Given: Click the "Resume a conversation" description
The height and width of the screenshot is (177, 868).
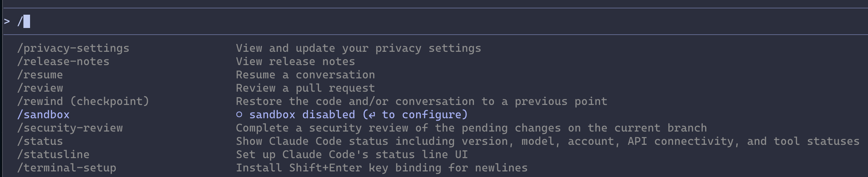Looking at the screenshot, I should (305, 75).
